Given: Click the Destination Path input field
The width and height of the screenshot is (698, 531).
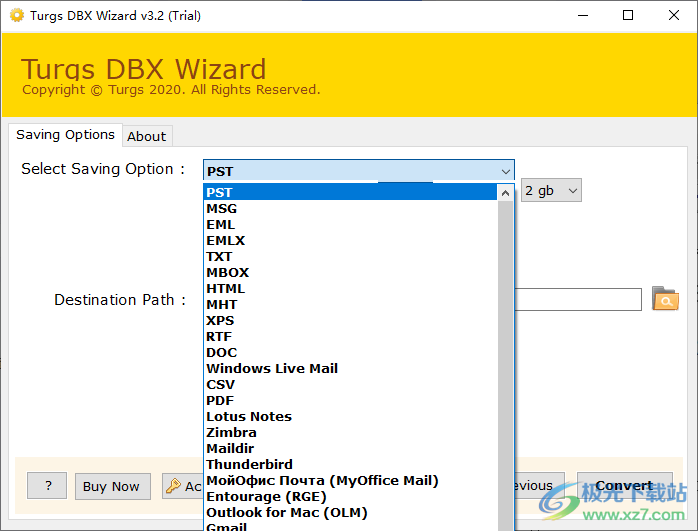Looking at the screenshot, I should [578, 299].
